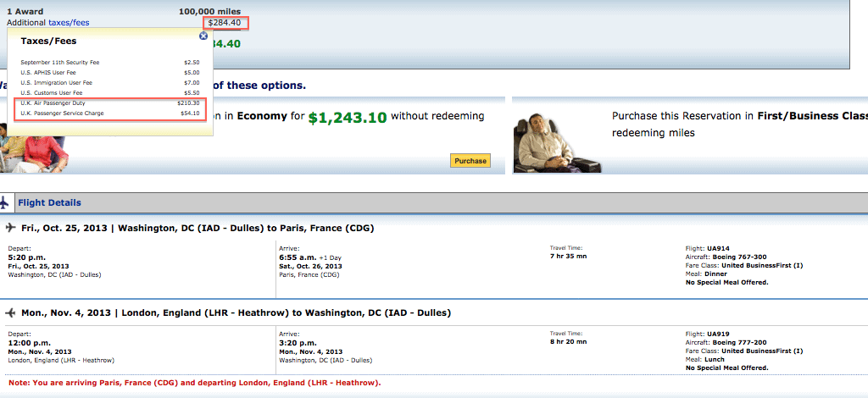868x398 pixels.
Task: Click the London to Washington flight heading
Action: pyautogui.click(x=236, y=312)
